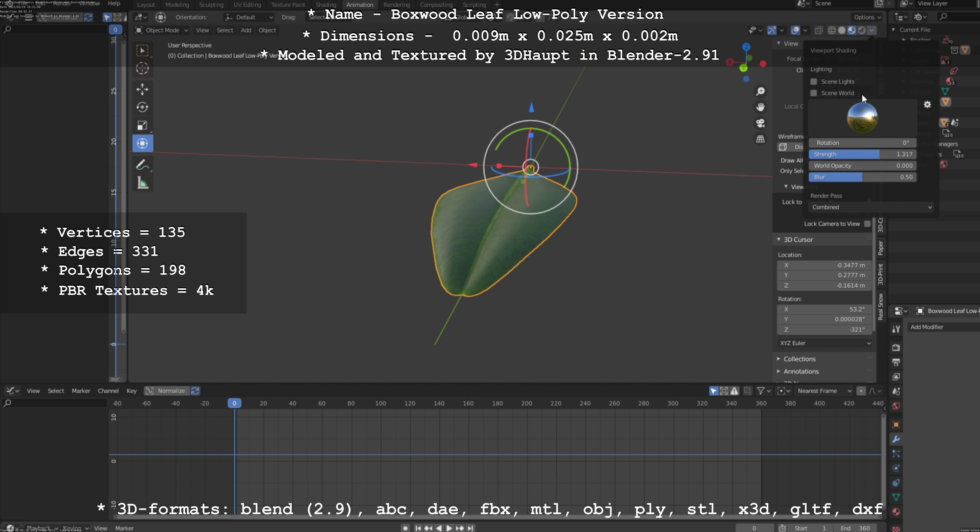Switch to material preview shading

tap(852, 30)
